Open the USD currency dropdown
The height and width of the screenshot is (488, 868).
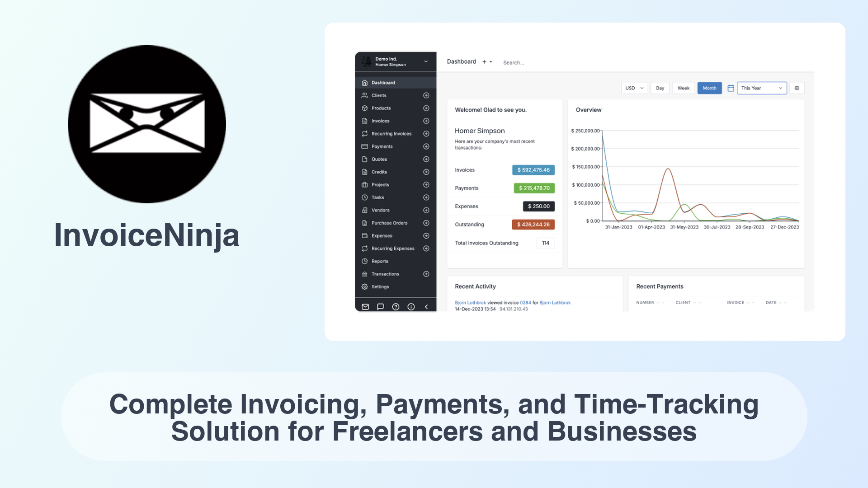pyautogui.click(x=634, y=88)
